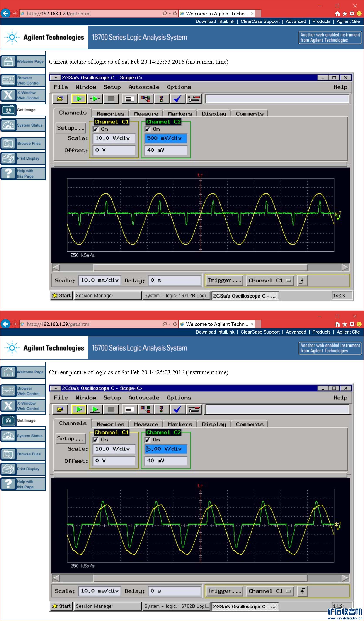
Task: Switch to the Memories tab in the upper scope
Action: pyautogui.click(x=110, y=114)
